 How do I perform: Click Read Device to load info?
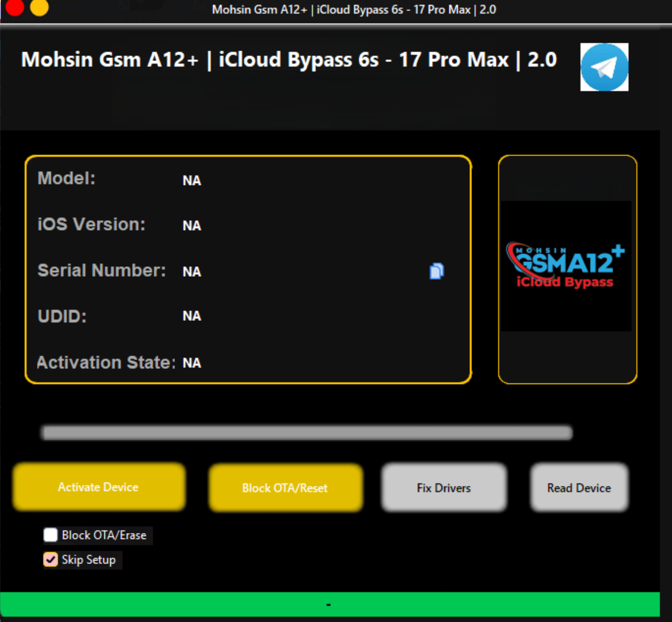point(579,488)
